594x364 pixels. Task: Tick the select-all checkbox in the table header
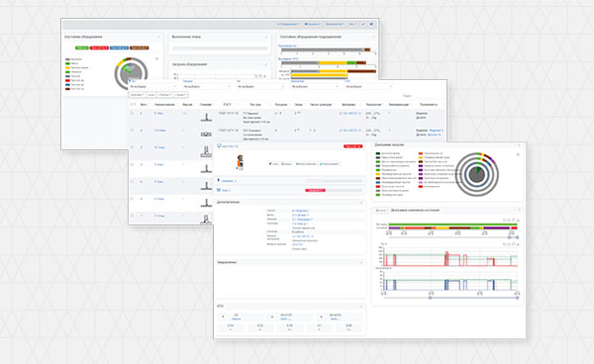coord(132,105)
